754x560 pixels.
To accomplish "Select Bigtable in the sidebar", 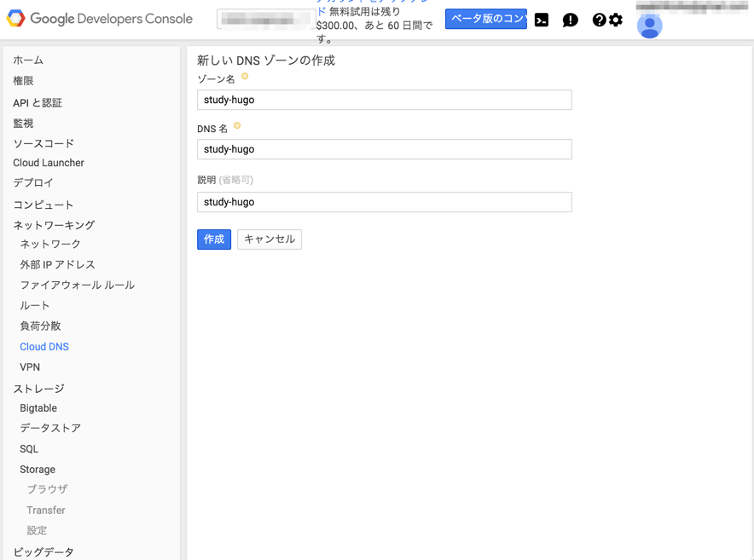I will [x=38, y=408].
